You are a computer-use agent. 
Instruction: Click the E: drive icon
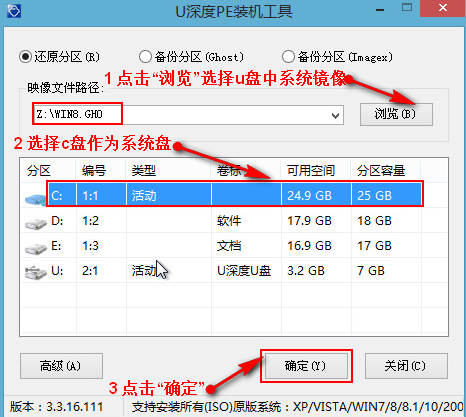tap(36, 249)
